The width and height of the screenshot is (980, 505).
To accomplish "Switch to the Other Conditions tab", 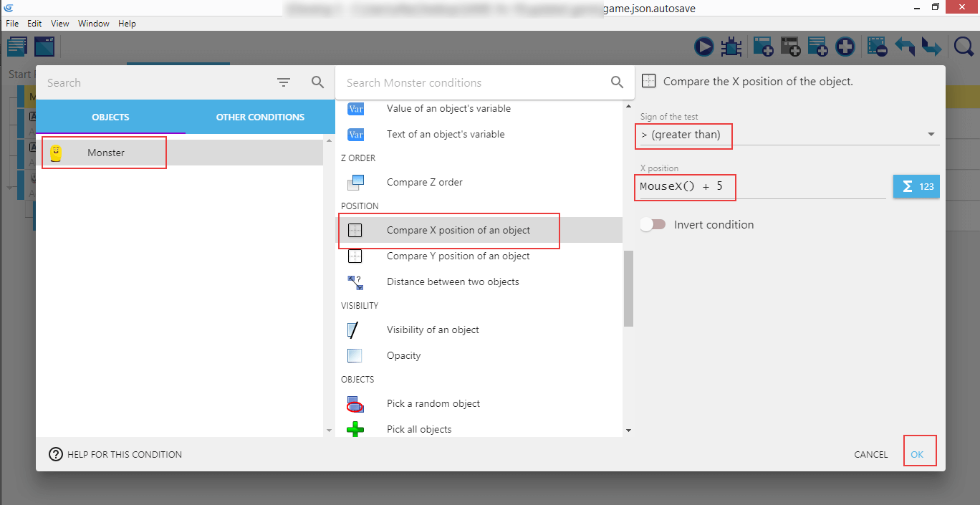I will point(260,117).
